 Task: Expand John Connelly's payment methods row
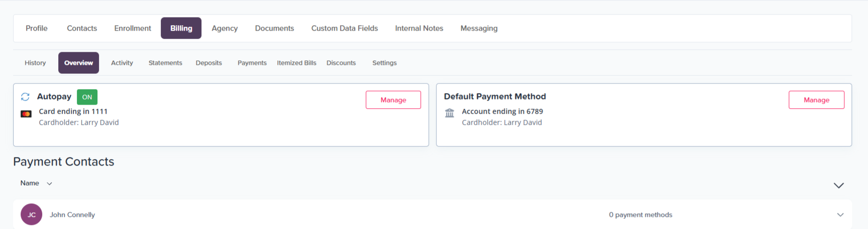tap(840, 215)
